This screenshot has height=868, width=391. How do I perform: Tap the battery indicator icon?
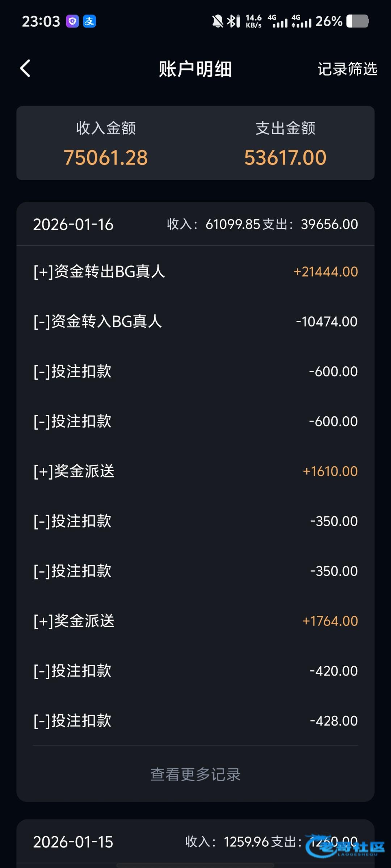point(357,21)
